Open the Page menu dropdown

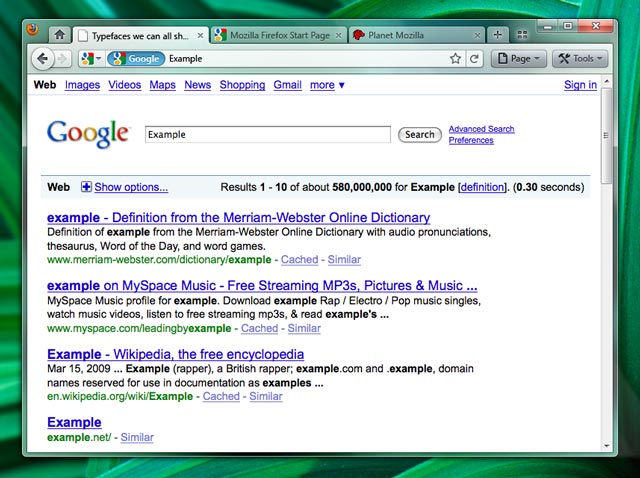coord(519,59)
